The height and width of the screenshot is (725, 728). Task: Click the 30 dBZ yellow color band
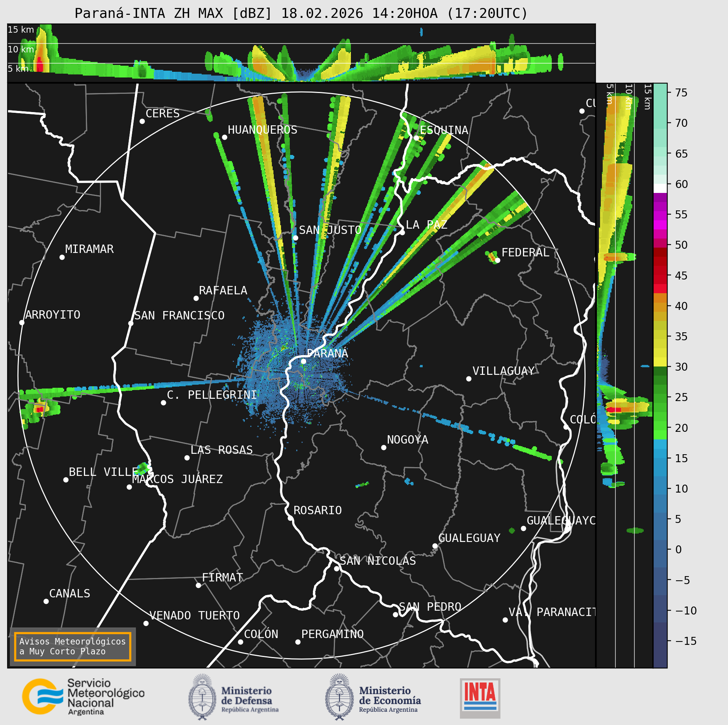[x=660, y=361]
